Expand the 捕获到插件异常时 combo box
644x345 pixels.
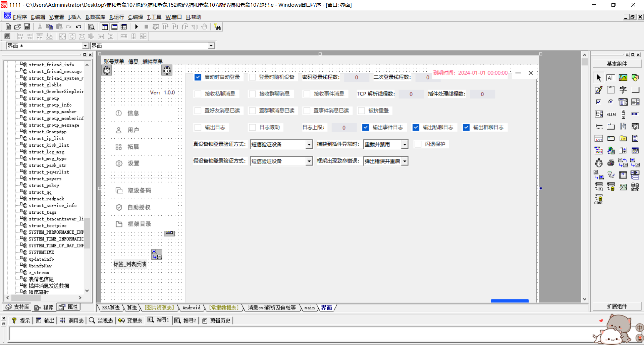coord(405,144)
